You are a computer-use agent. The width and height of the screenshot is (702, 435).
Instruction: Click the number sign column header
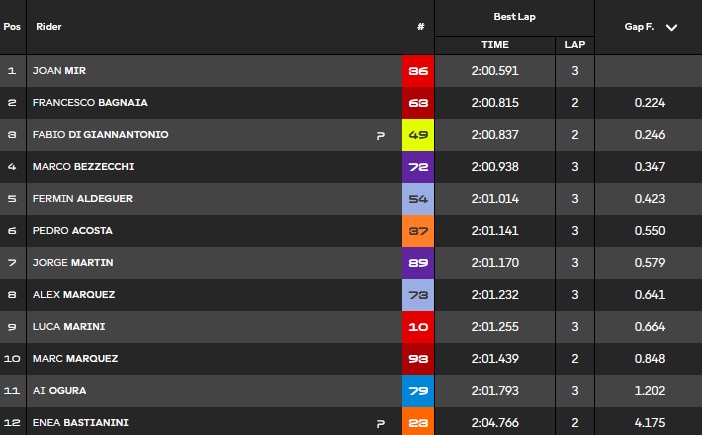421,27
